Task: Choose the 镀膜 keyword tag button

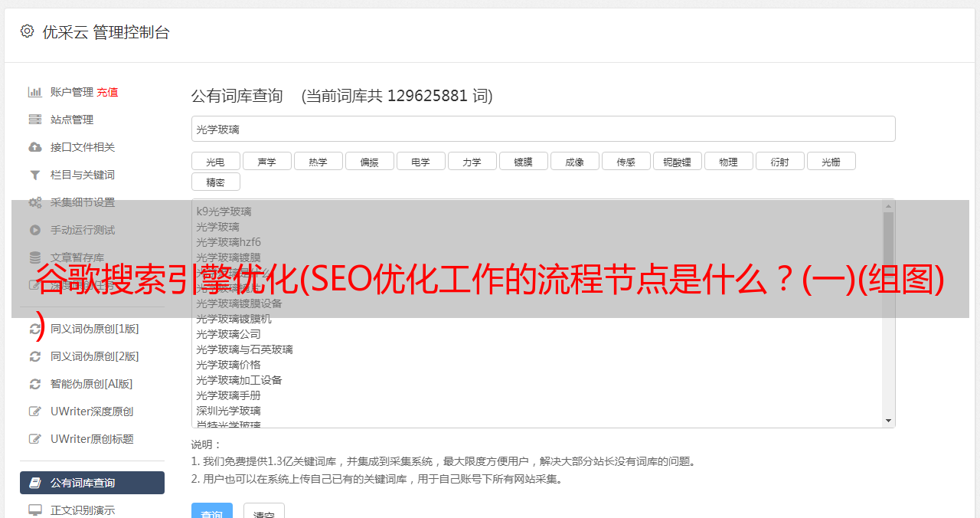Action: click(x=523, y=162)
